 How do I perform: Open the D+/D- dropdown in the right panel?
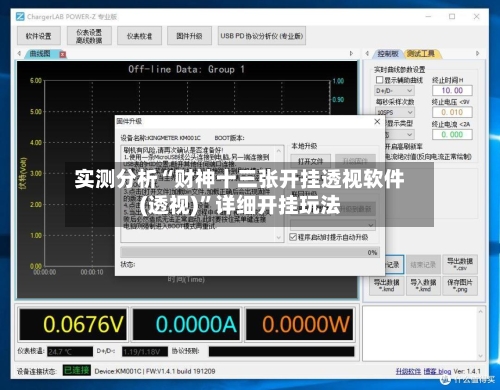tap(395, 91)
